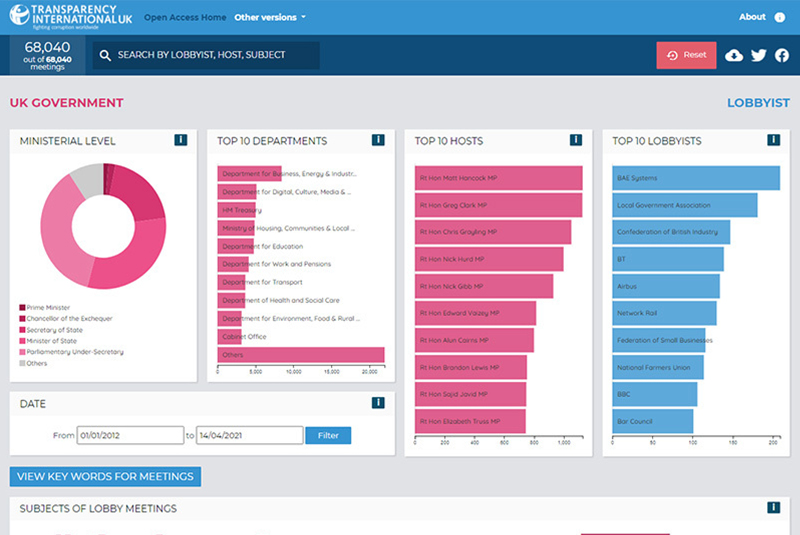Image resolution: width=800 pixels, height=535 pixels.
Task: Go to Open Access Home
Action: [x=185, y=17]
